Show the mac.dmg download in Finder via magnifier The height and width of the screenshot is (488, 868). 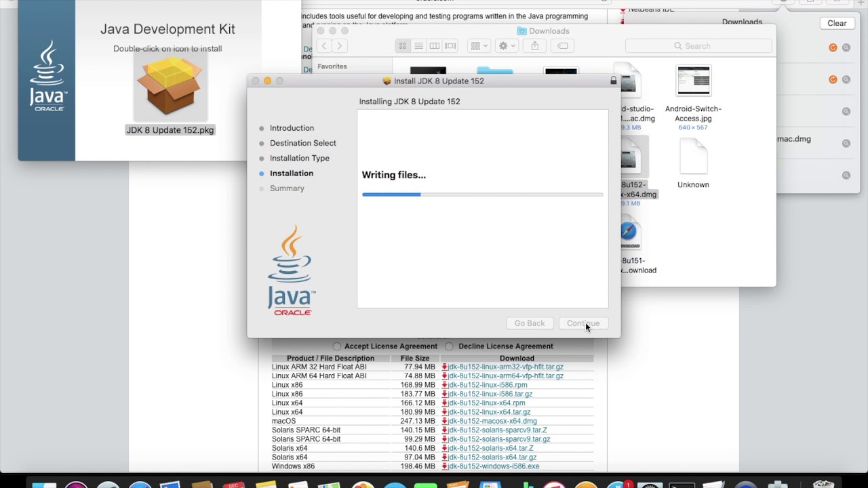click(x=846, y=143)
